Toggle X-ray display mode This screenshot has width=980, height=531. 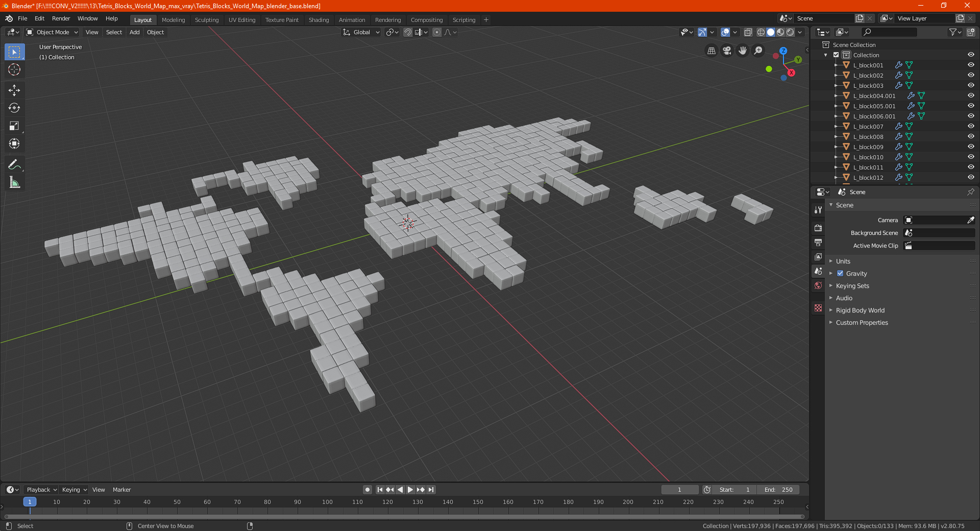point(748,32)
